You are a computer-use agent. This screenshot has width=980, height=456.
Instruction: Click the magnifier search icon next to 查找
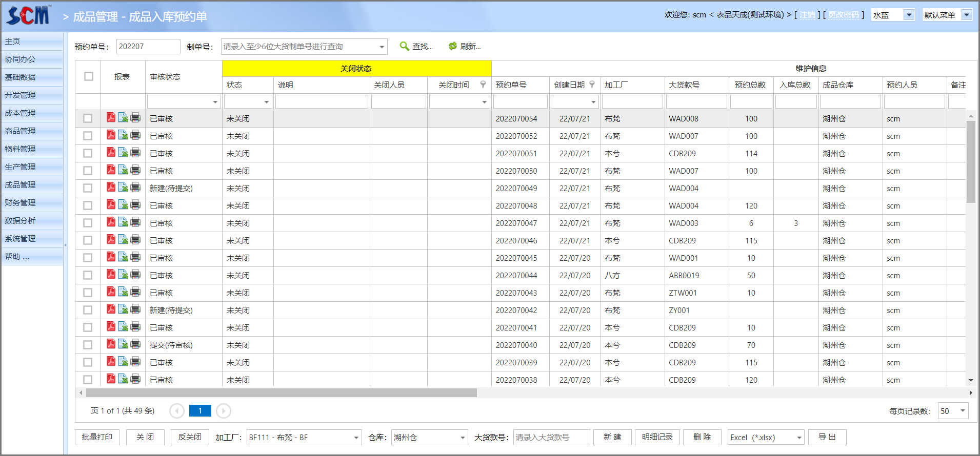pos(405,46)
